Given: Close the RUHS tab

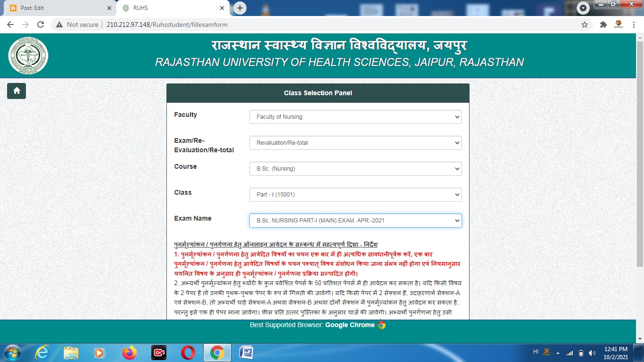Looking at the screenshot, I should tap(222, 8).
